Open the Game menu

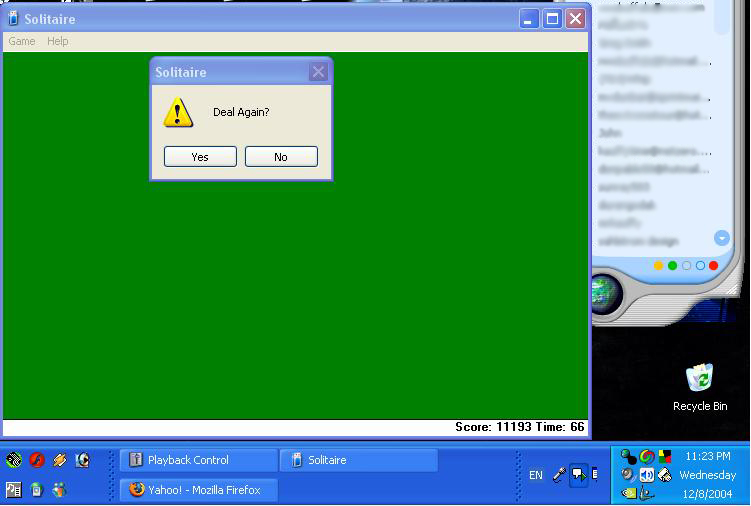22,41
